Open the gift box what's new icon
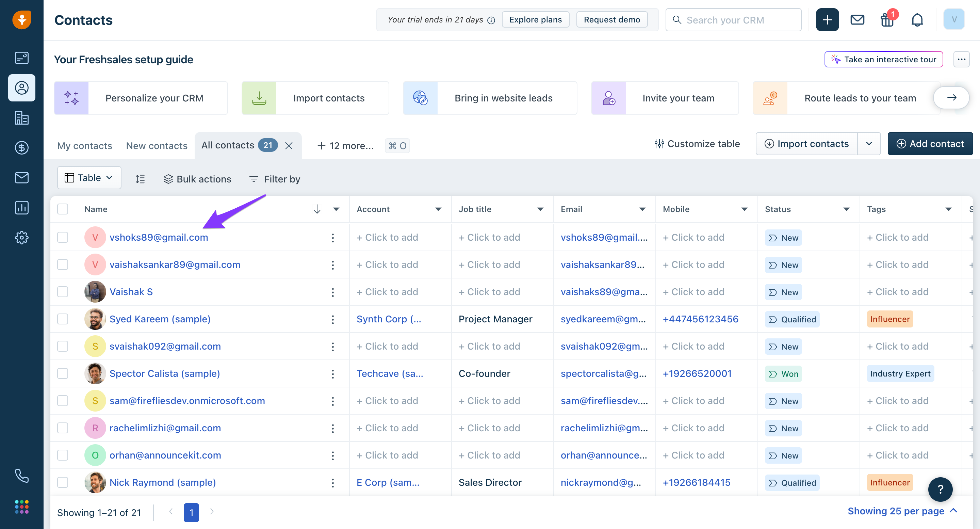This screenshot has height=529, width=980. (x=887, y=20)
